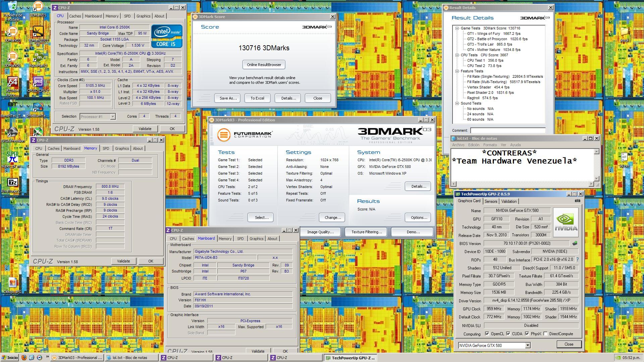Click the To Excel button
The image size is (644, 362).
[257, 98]
